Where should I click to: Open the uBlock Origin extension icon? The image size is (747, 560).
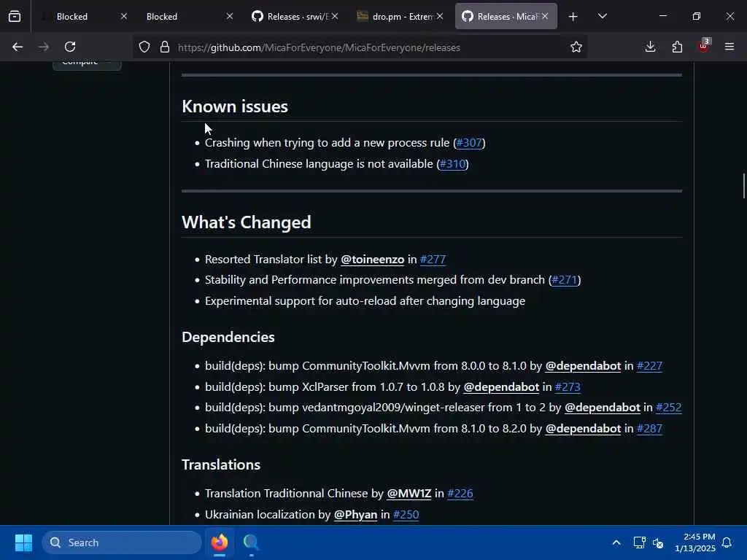[x=704, y=46]
